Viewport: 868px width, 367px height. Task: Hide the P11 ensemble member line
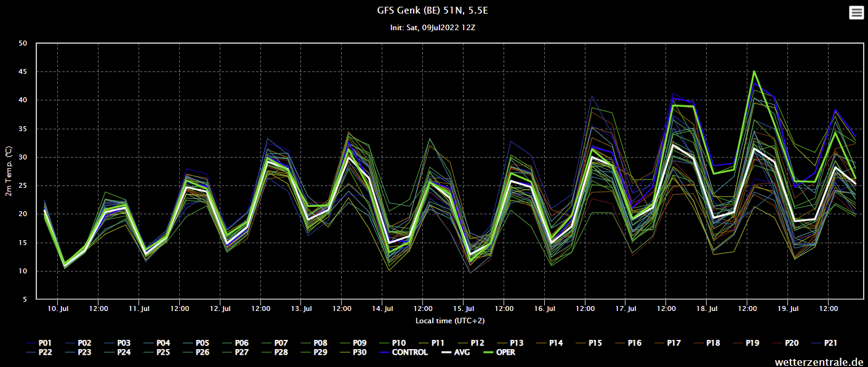(x=432, y=342)
